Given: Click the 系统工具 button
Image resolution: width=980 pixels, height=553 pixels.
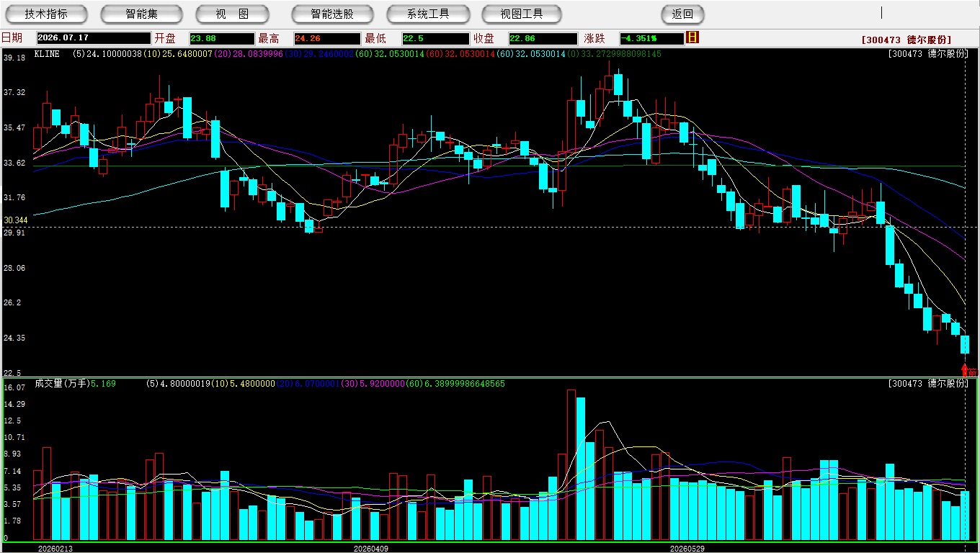Looking at the screenshot, I should tap(428, 14).
